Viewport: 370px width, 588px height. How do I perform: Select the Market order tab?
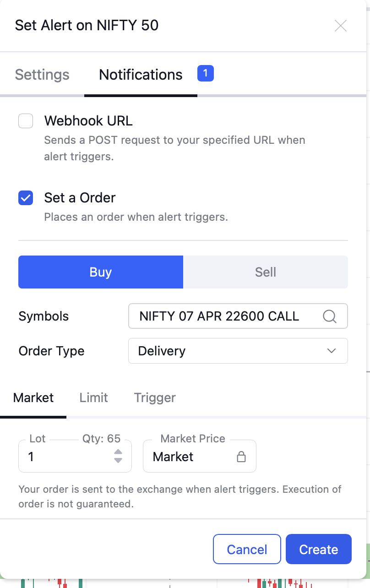click(33, 397)
